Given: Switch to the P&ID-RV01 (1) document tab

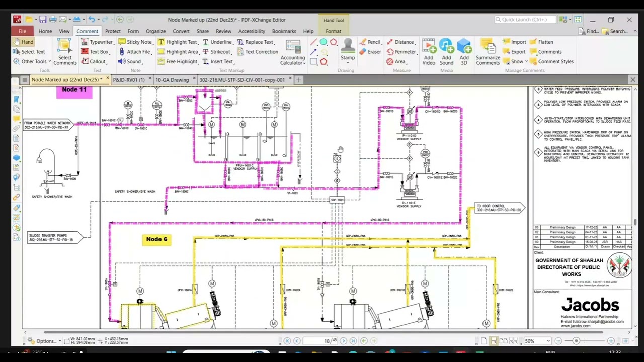Looking at the screenshot, I should click(129, 80).
